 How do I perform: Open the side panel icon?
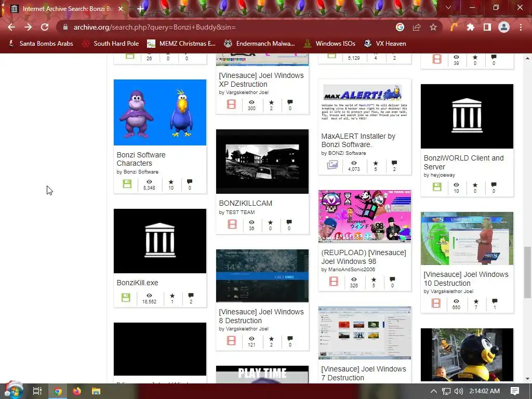[487, 27]
